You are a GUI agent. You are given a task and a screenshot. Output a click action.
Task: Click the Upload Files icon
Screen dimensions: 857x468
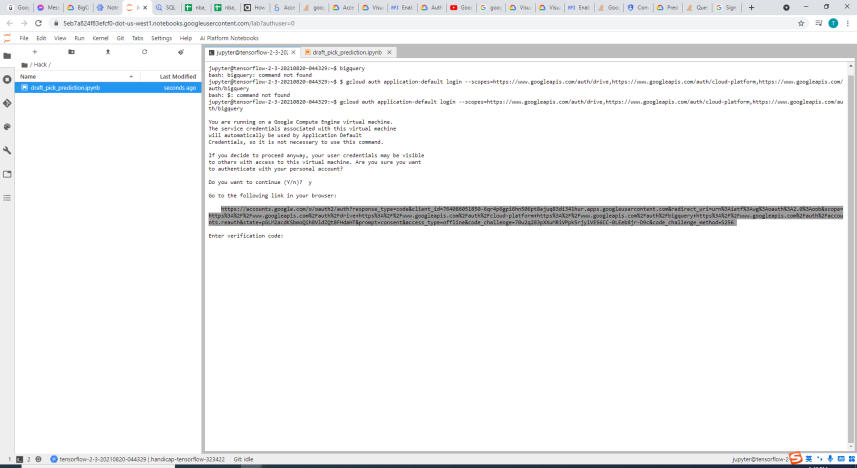tap(108, 52)
